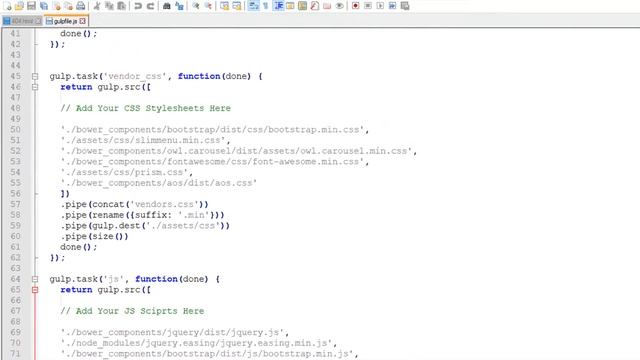Collapse the js task fold at line 64
This screenshot has height=360, width=640.
[x=35, y=279]
